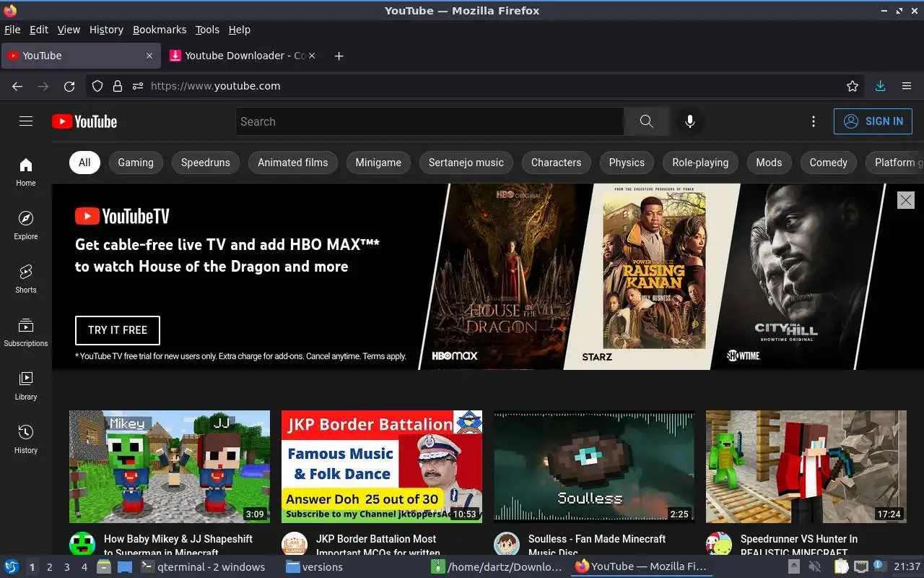Open the History menu in menu bar

(106, 30)
